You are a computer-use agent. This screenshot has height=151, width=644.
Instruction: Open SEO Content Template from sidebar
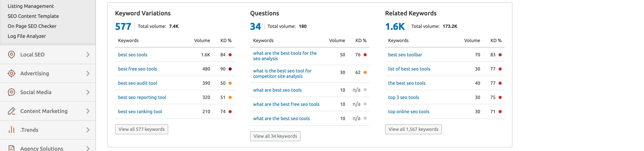pyautogui.click(x=33, y=16)
